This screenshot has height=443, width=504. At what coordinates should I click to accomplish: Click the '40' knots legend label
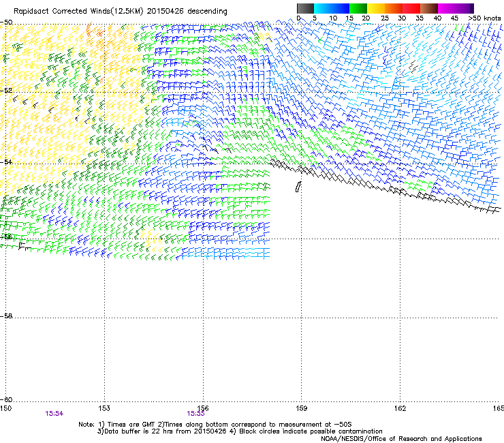click(437, 18)
